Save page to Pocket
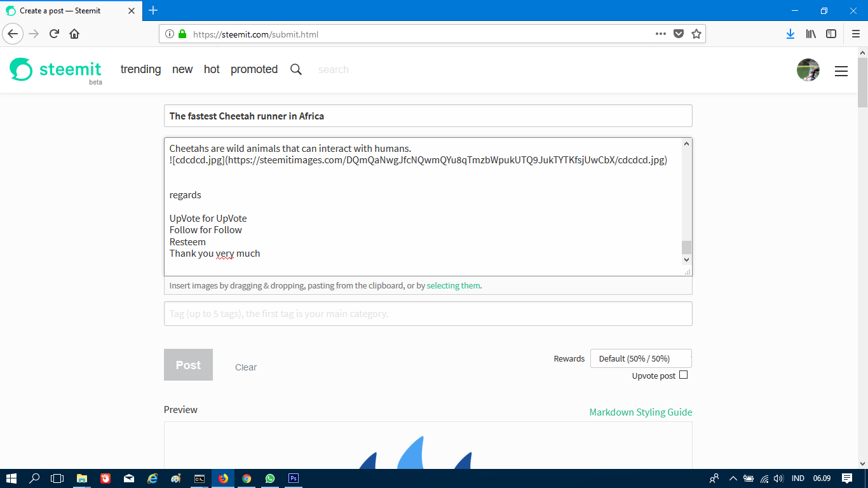The height and width of the screenshot is (488, 868). 679,34
